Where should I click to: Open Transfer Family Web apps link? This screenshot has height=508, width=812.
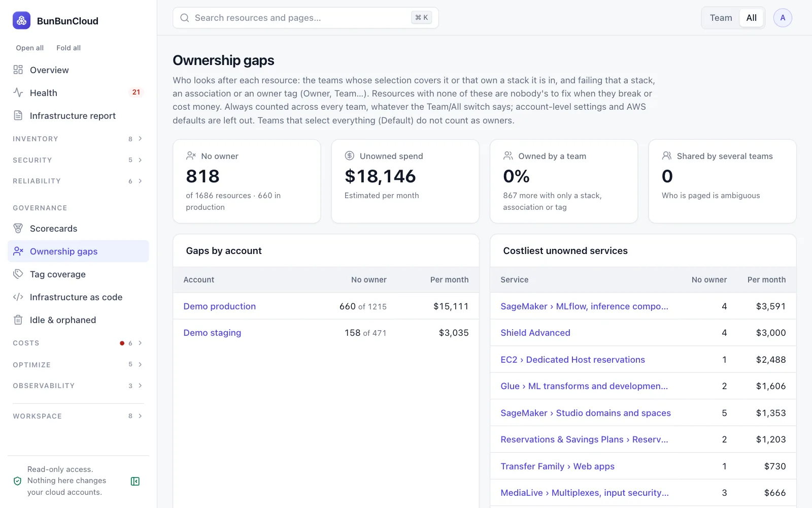pyautogui.click(x=557, y=466)
